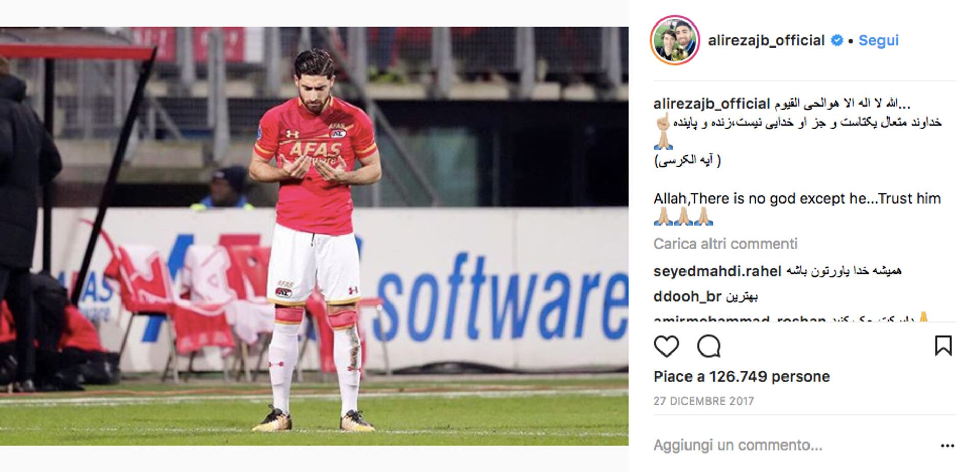Open the three-dots more options menu
Image resolution: width=980 pixels, height=472 pixels.
click(x=947, y=446)
